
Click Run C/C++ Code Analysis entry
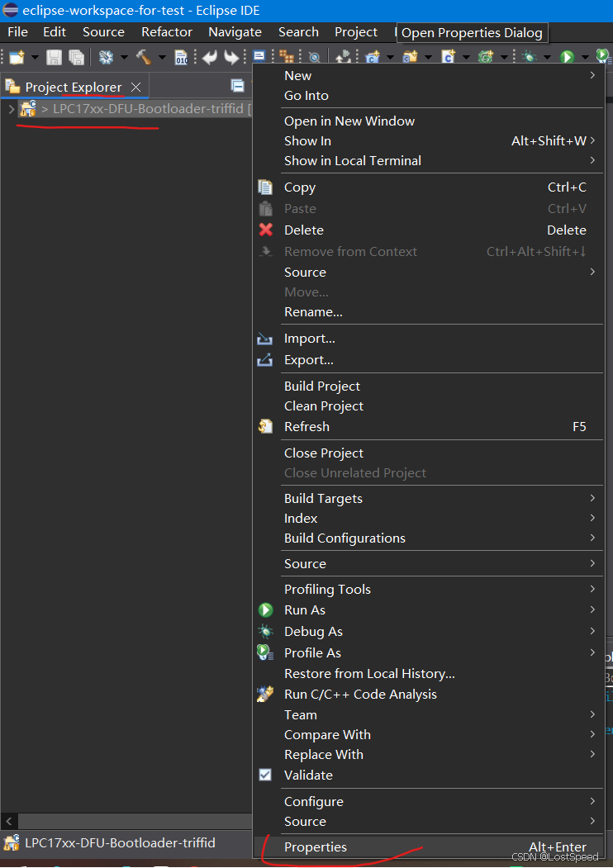(x=428, y=695)
